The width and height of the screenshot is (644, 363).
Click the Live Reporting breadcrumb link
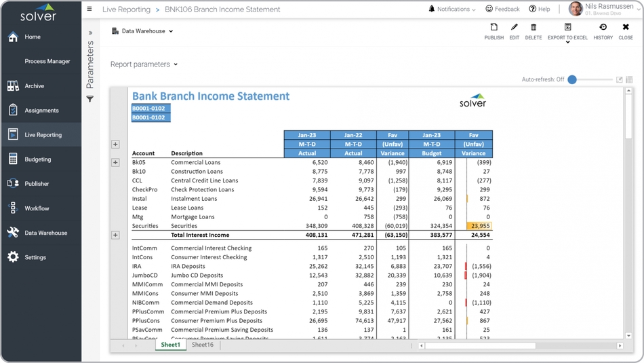126,9
